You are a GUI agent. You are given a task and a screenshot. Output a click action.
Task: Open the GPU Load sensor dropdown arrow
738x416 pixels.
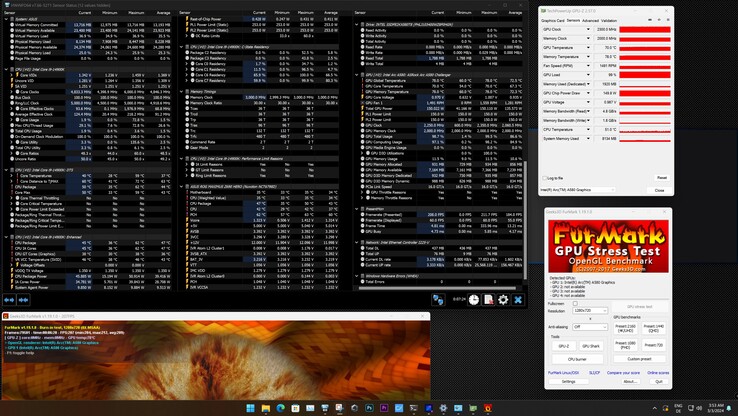(x=588, y=75)
